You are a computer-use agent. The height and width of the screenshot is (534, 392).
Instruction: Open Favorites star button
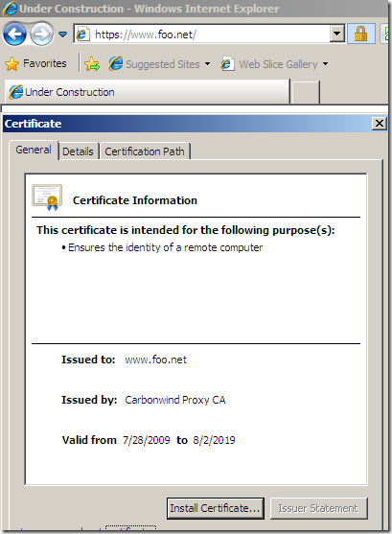click(x=35, y=63)
